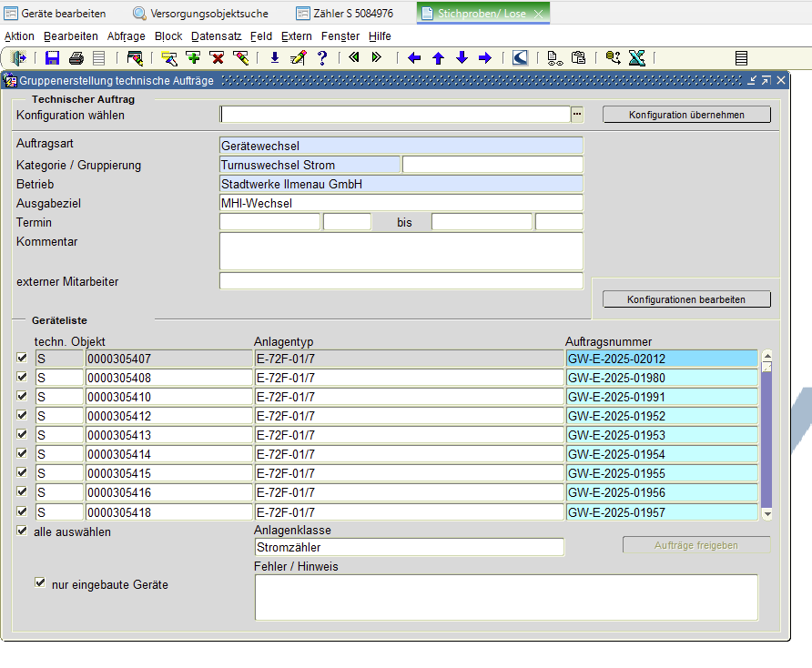
Task: Click the blue question mark help icon
Action: [321, 58]
